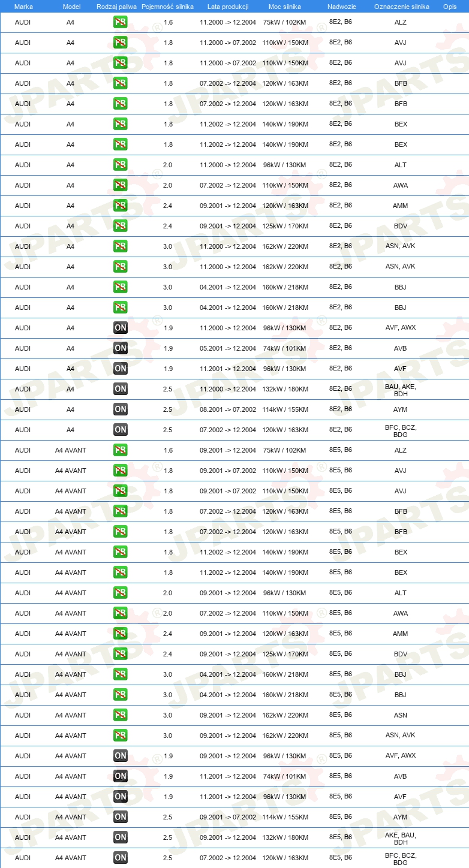
Task: Click petrol icon in A4 2.4 BDV row
Action: pyautogui.click(x=121, y=226)
